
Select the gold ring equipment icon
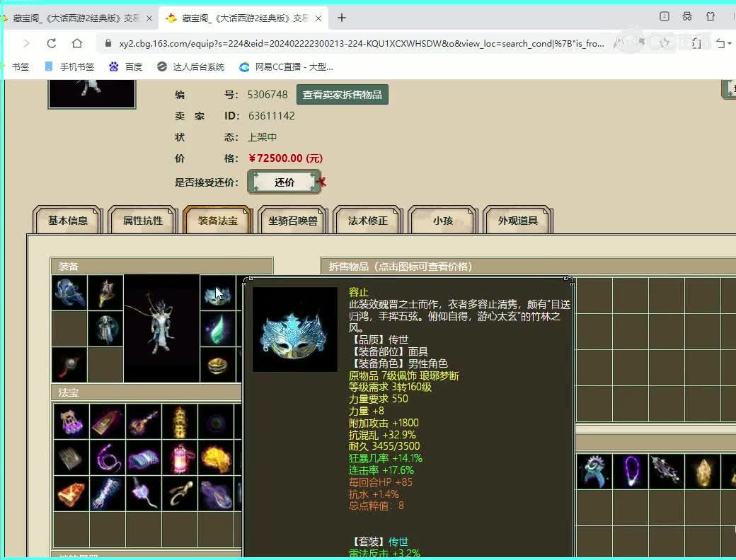pos(218,365)
